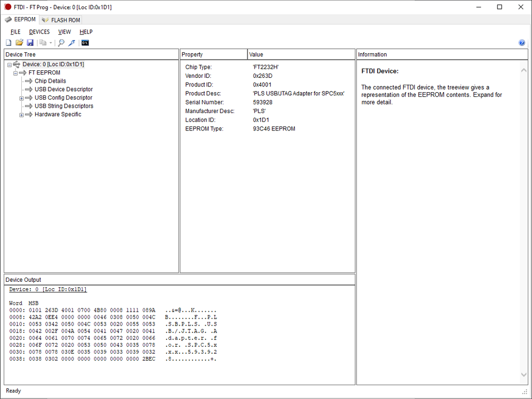Program devices with the lightning bolt icon
532x399 pixels.
71,43
